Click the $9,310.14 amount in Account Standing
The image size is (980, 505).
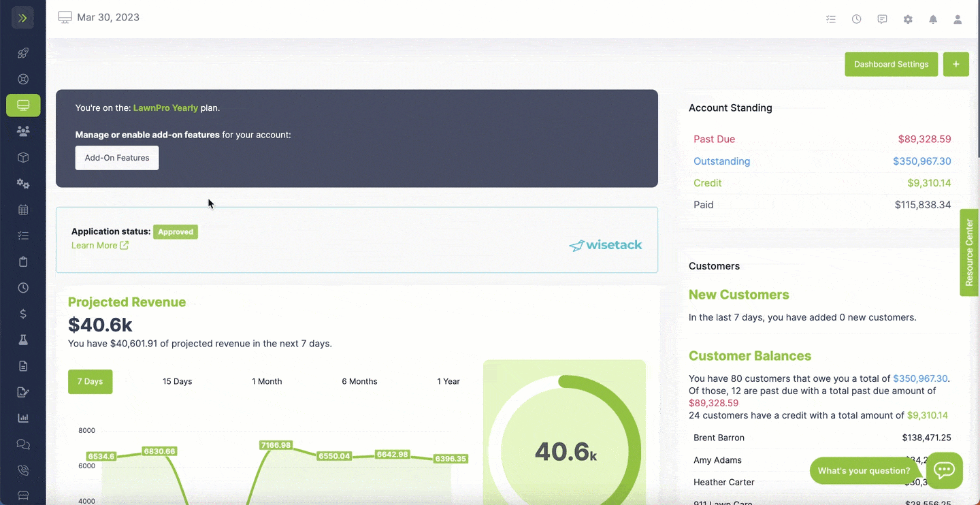(x=929, y=183)
